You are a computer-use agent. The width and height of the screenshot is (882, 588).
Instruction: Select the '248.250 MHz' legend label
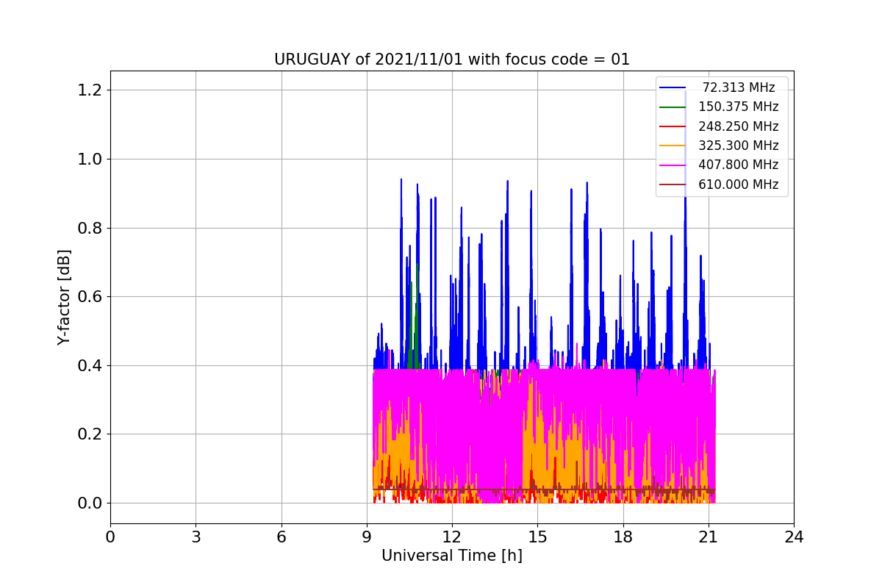pos(739,126)
